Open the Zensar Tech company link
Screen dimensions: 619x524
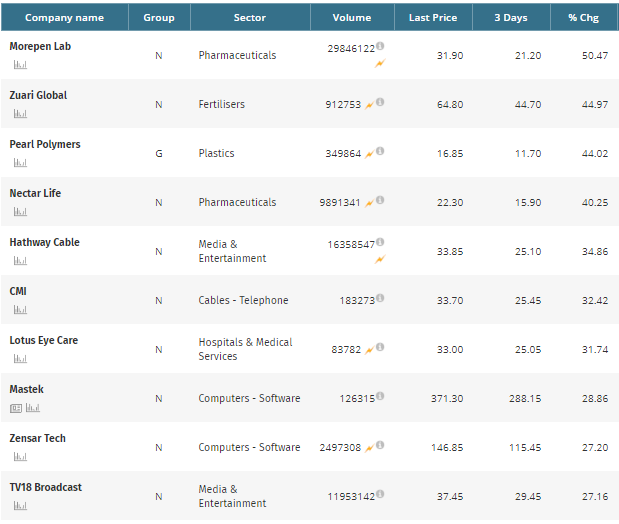tap(37, 438)
